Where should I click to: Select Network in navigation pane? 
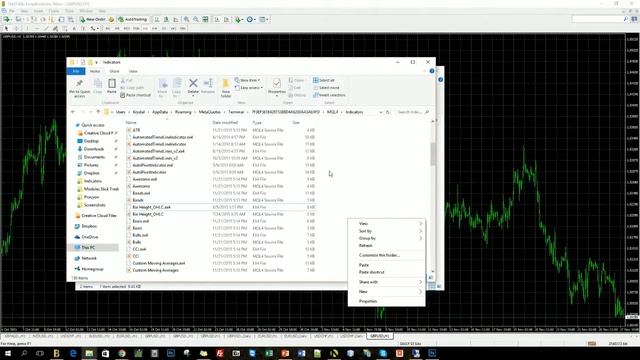pyautogui.click(x=89, y=258)
